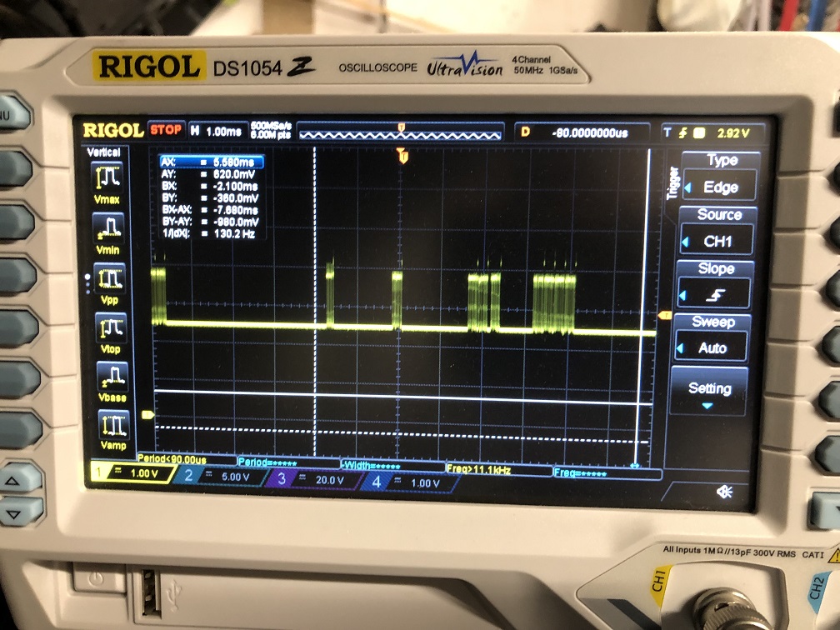Screen dimensions: 840x630
Task: Click the D -80.0000000us delay readout
Action: tap(582, 132)
